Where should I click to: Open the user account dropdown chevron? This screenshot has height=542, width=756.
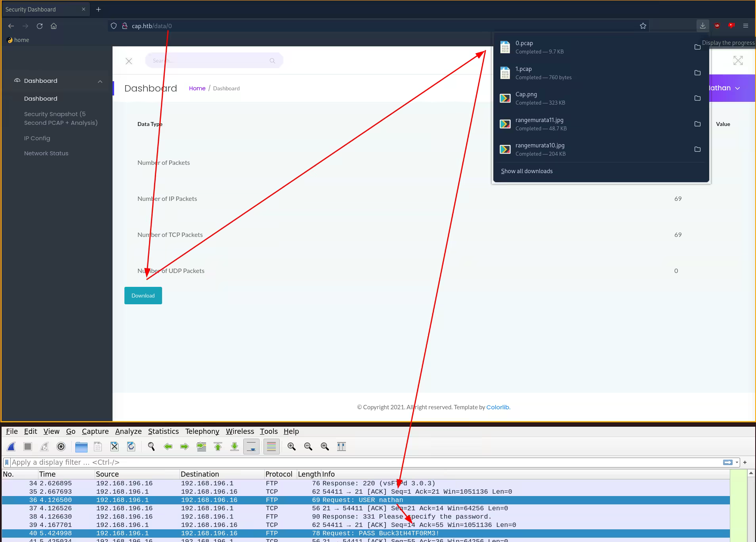[x=737, y=88]
